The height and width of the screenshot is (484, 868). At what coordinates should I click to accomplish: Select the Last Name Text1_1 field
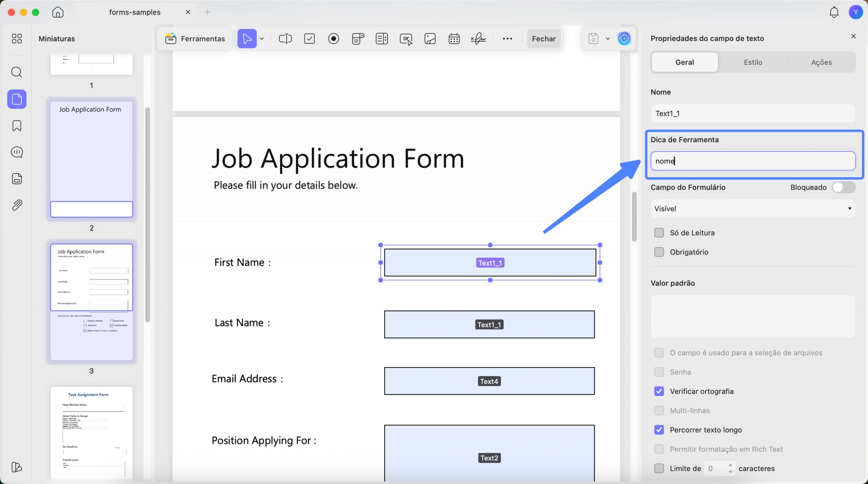click(489, 325)
